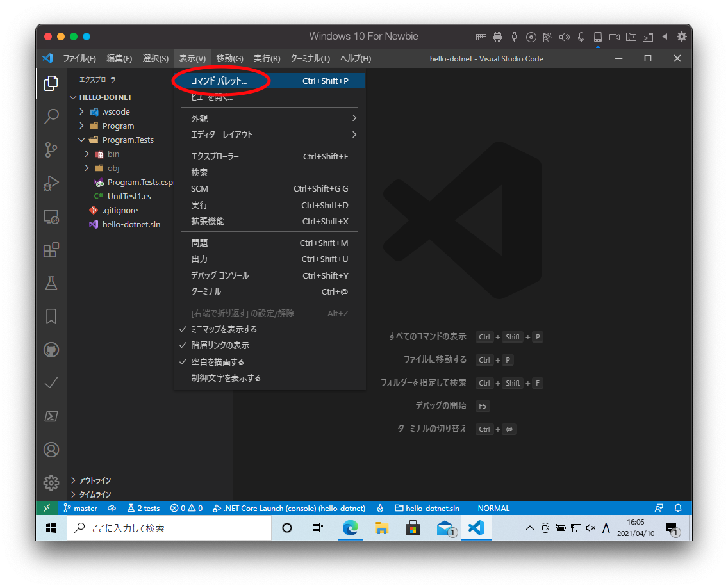This screenshot has width=728, height=588.
Task: Click notifications bell in status bar
Action: click(678, 508)
